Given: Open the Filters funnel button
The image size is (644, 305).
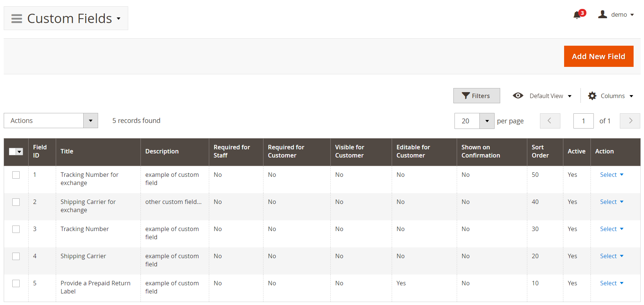Looking at the screenshot, I should (476, 96).
